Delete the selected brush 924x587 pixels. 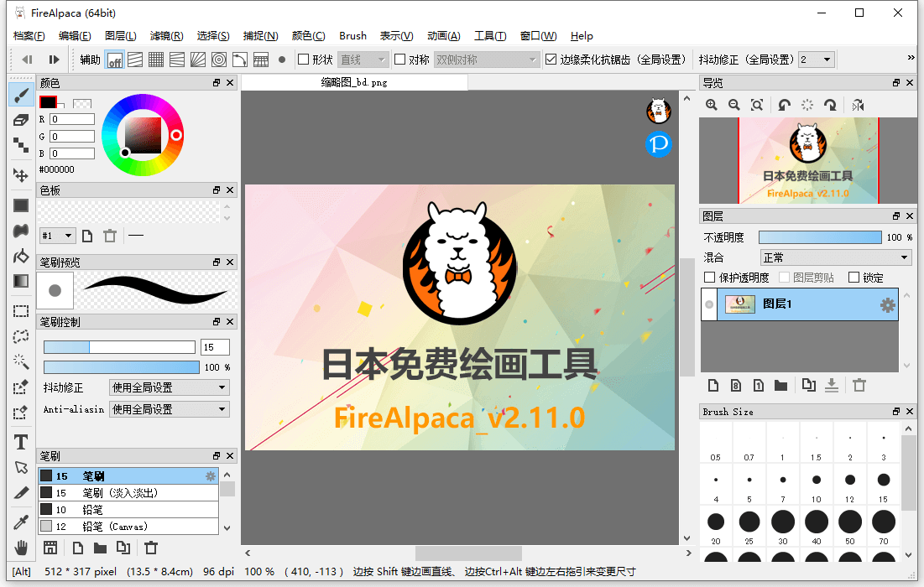(x=151, y=548)
